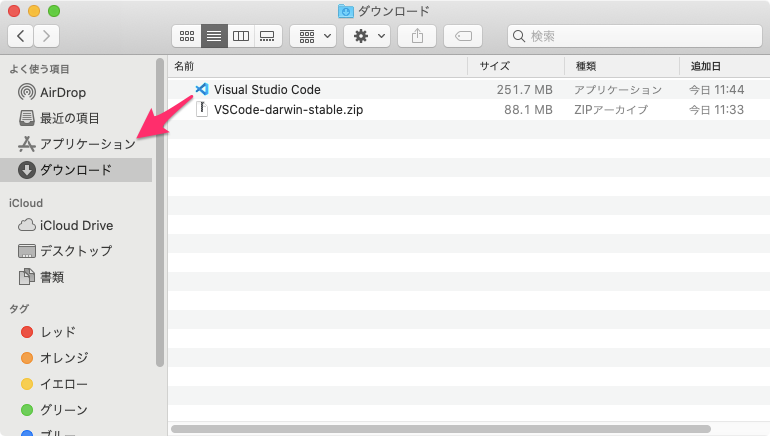Open アプリケーション in the sidebar

76,144
